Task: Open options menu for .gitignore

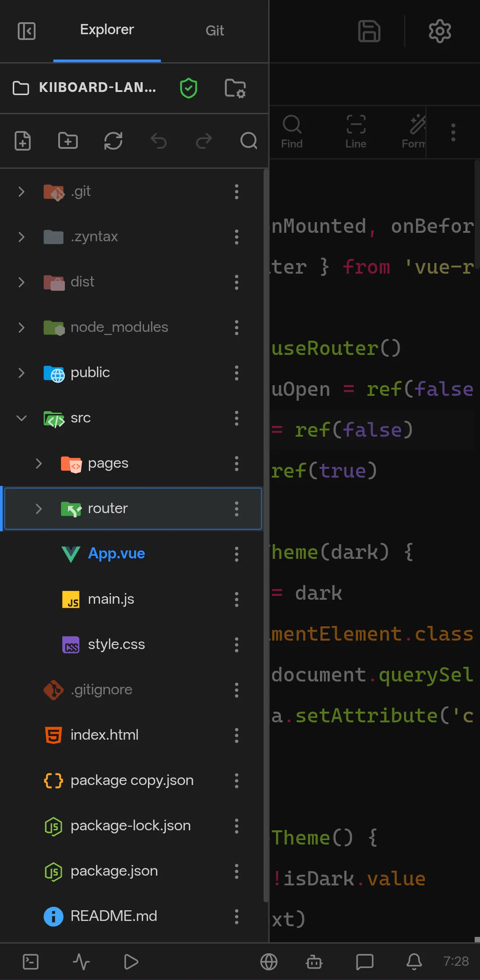Action: tap(236, 690)
